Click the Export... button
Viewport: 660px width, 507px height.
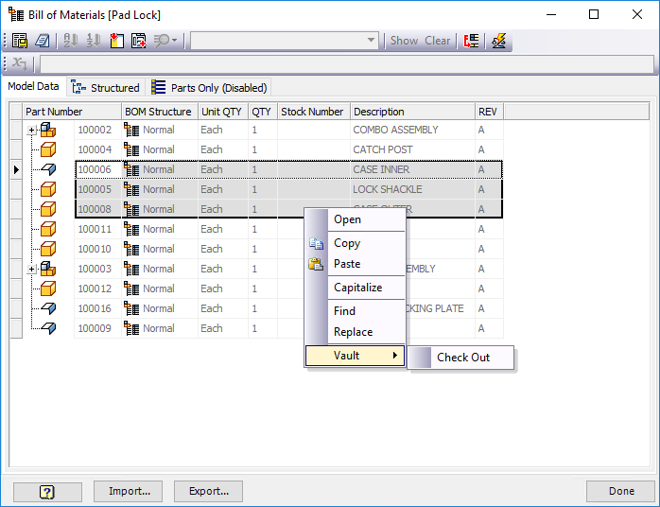coord(208,491)
